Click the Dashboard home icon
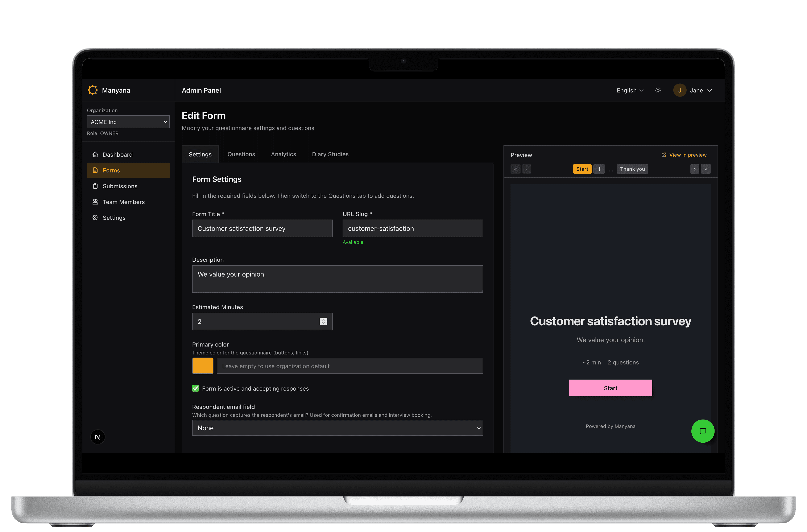Viewport: 807px width, 532px height. click(95, 154)
